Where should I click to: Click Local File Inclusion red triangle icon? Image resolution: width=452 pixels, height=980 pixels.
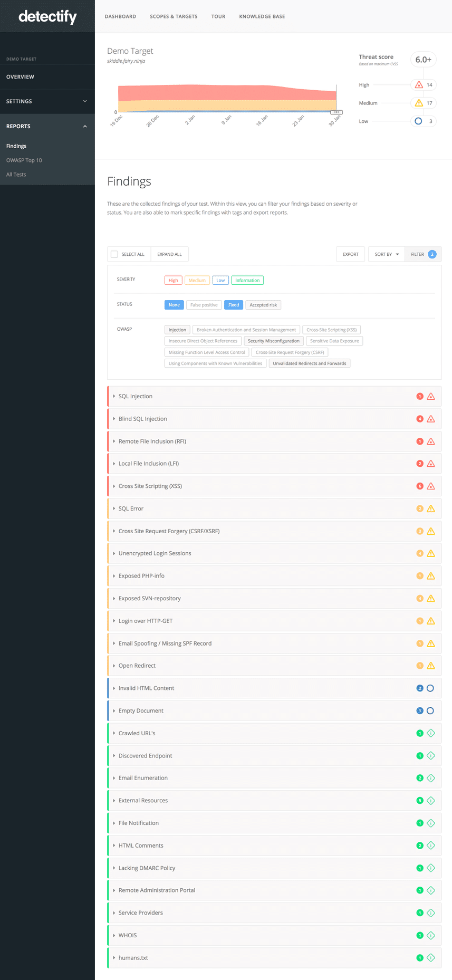pos(431,464)
